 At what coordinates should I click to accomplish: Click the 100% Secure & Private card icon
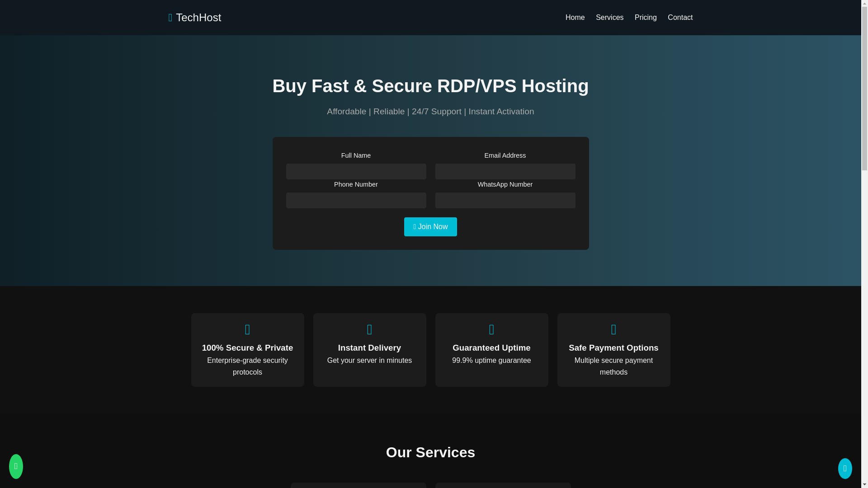[x=247, y=330]
